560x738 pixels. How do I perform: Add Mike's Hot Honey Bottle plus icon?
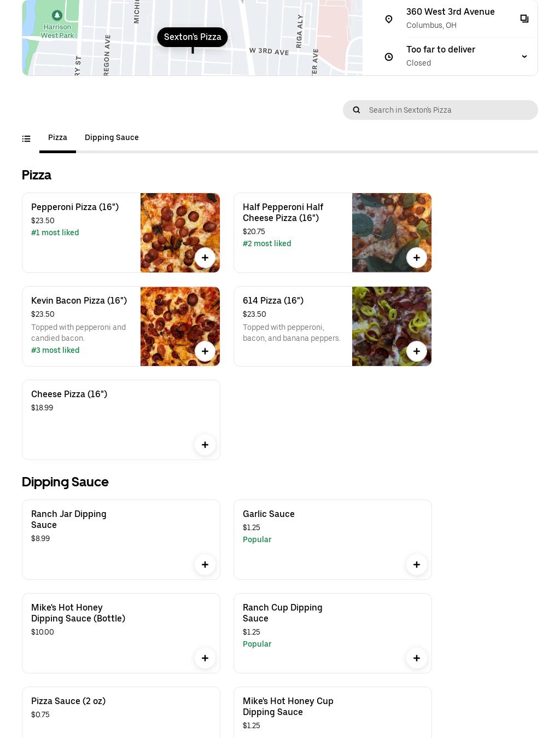[205, 658]
